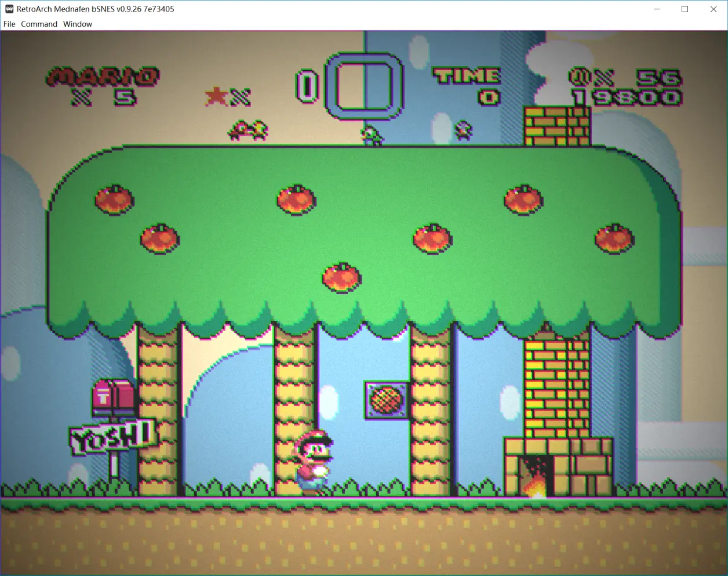The height and width of the screenshot is (576, 728).
Task: Click the window title RetroArch Mednafen bSNES
Action: click(x=96, y=9)
